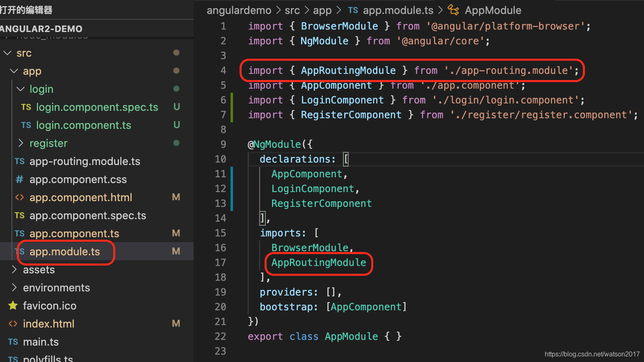Screen dimensions: 644x362
Task: Click TS icon of main.ts
Action: pyautogui.click(x=13, y=342)
